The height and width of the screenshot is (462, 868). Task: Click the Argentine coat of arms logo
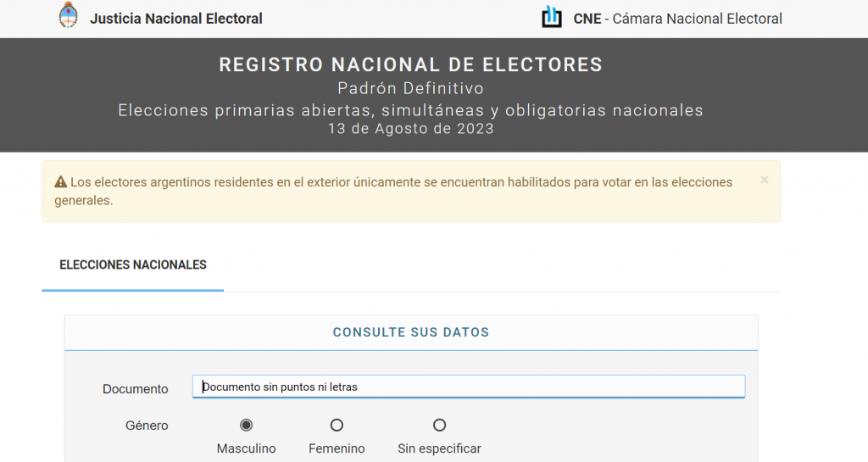point(68,16)
